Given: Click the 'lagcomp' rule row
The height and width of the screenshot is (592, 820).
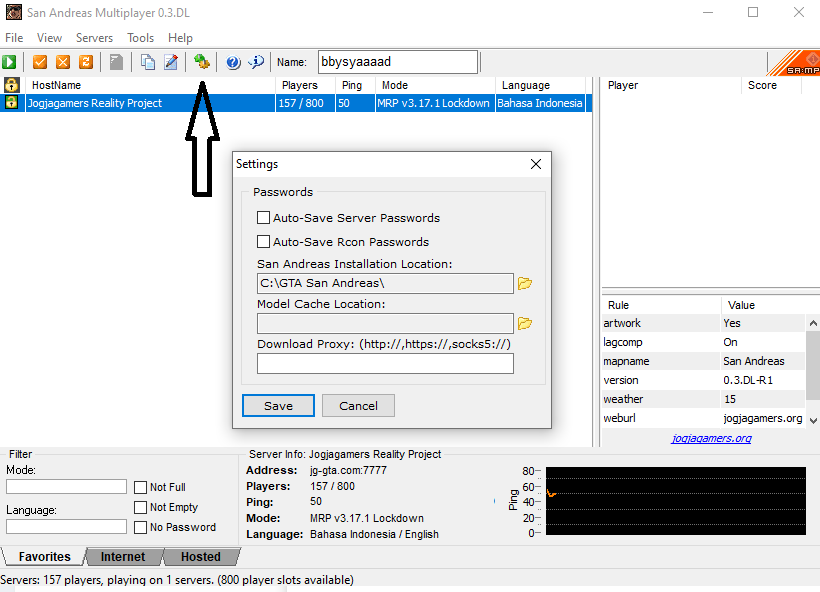Looking at the screenshot, I should 703,342.
